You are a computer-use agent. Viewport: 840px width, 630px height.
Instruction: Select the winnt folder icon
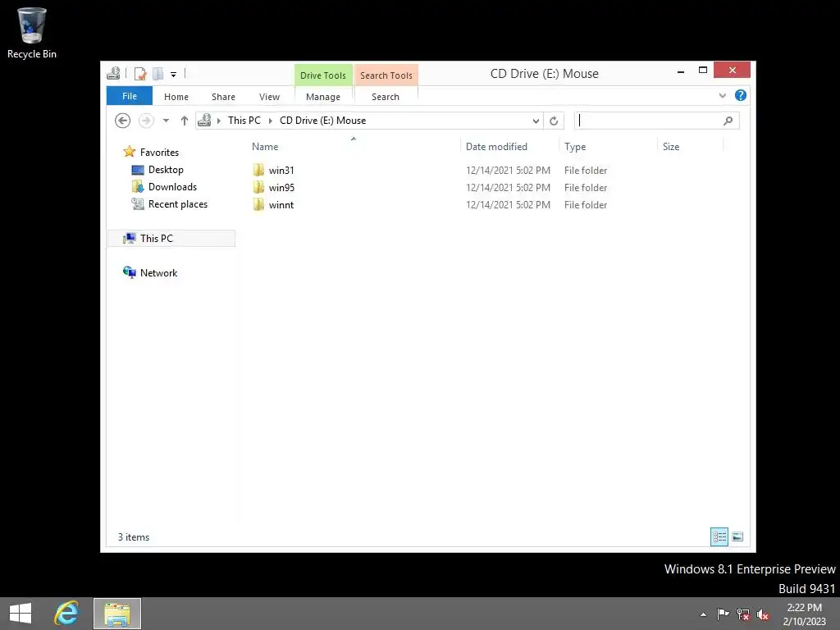pos(258,204)
